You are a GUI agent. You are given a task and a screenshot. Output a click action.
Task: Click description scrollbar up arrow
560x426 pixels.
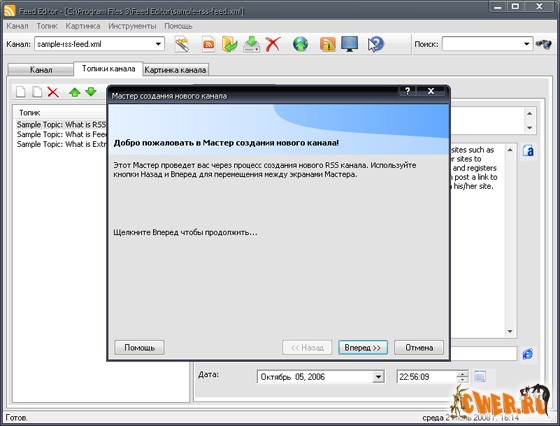point(510,150)
